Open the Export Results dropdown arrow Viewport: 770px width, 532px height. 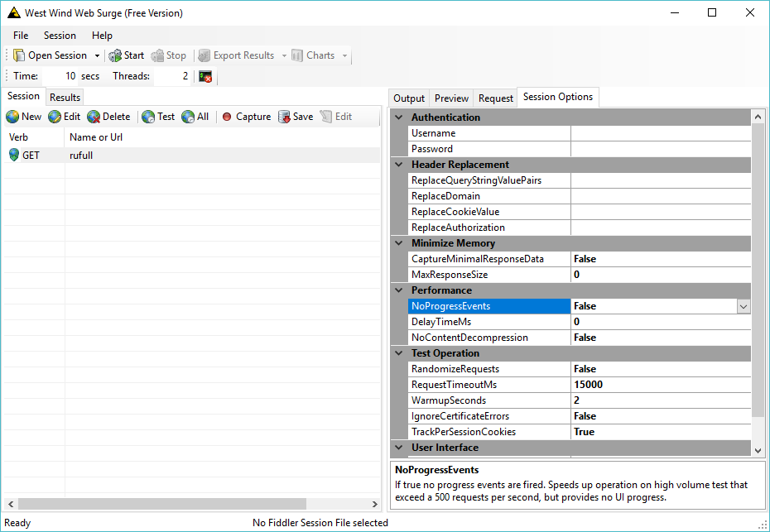(284, 55)
